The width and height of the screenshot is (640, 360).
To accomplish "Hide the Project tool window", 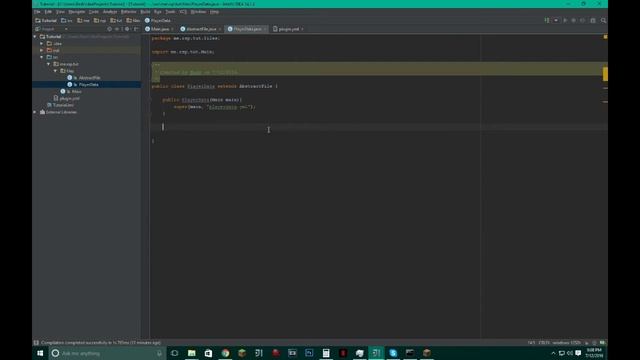I will pyautogui.click(x=136, y=29).
